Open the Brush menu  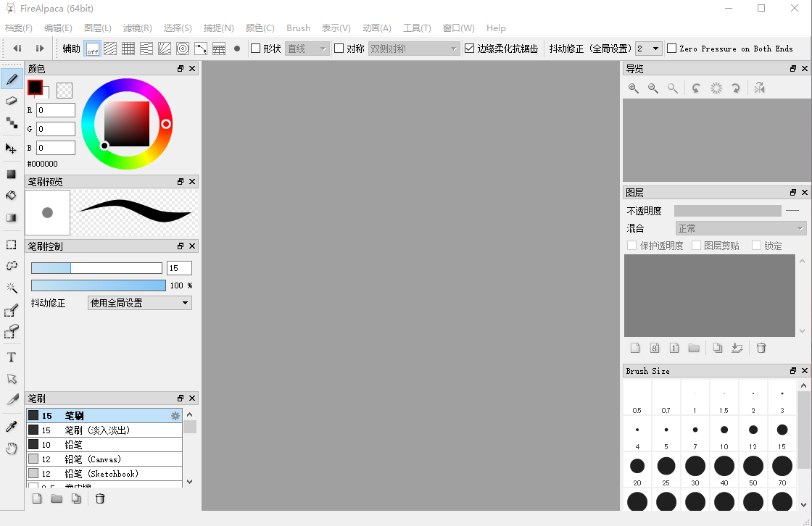[298, 28]
